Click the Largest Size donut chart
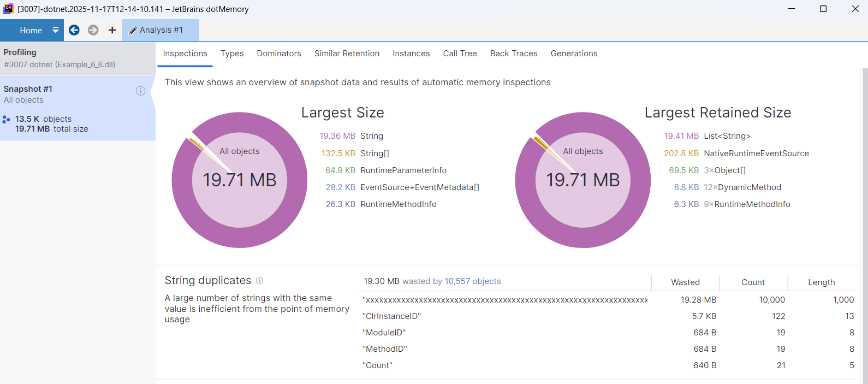Viewport: 868px width, 384px height. tap(240, 180)
